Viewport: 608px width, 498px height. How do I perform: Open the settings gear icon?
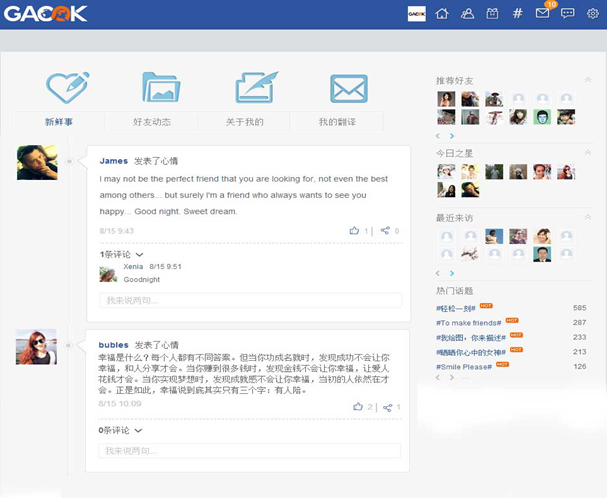click(x=592, y=14)
